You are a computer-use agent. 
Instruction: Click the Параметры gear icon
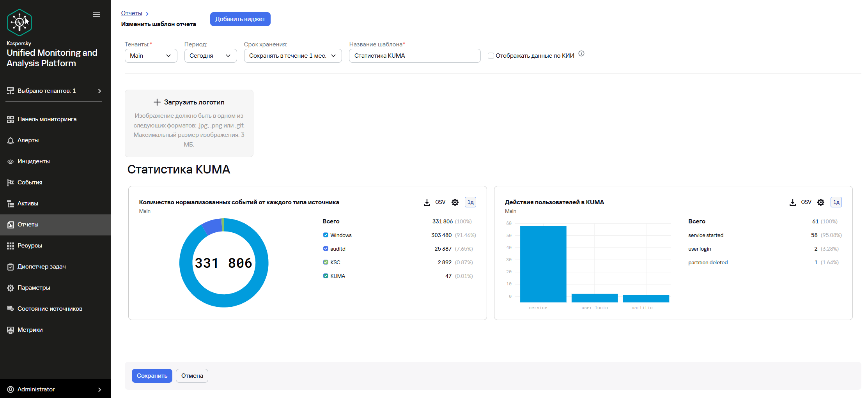(11, 288)
